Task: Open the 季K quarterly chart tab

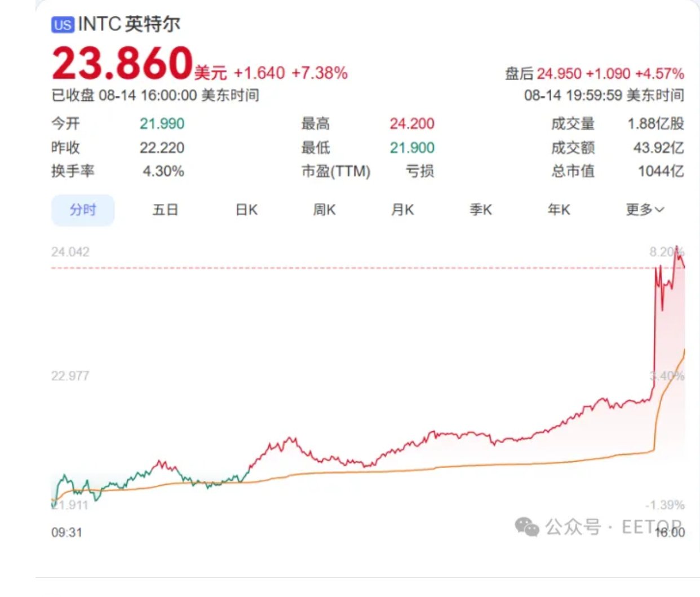Action: 481,210
